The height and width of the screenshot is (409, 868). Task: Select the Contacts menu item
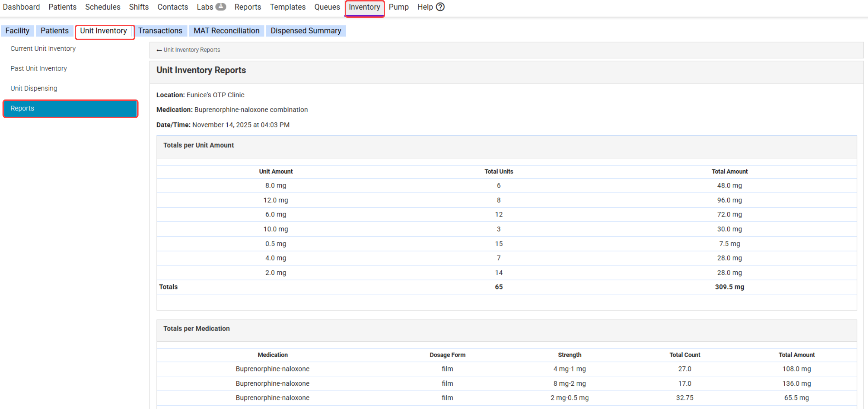[x=173, y=7]
